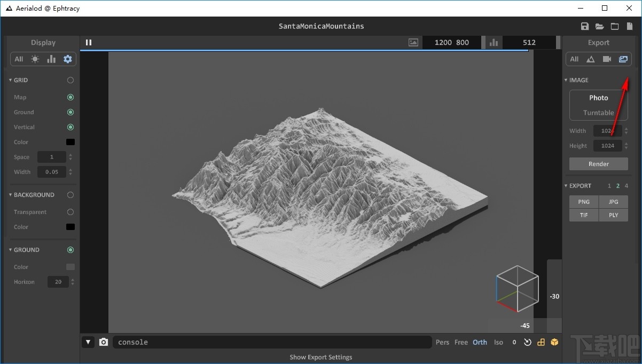This screenshot has width=642, height=364.
Task: Collapse the IMAGE section in Export
Action: [566, 80]
